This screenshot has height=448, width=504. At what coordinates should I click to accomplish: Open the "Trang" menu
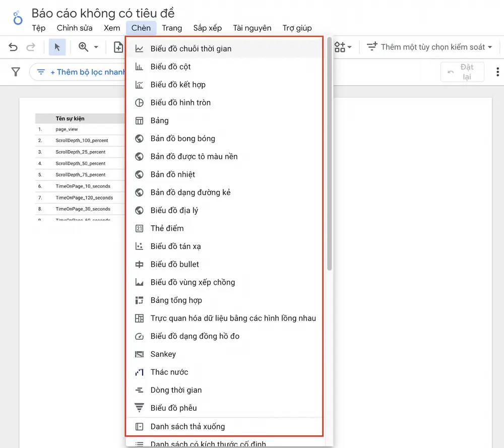pyautogui.click(x=172, y=28)
